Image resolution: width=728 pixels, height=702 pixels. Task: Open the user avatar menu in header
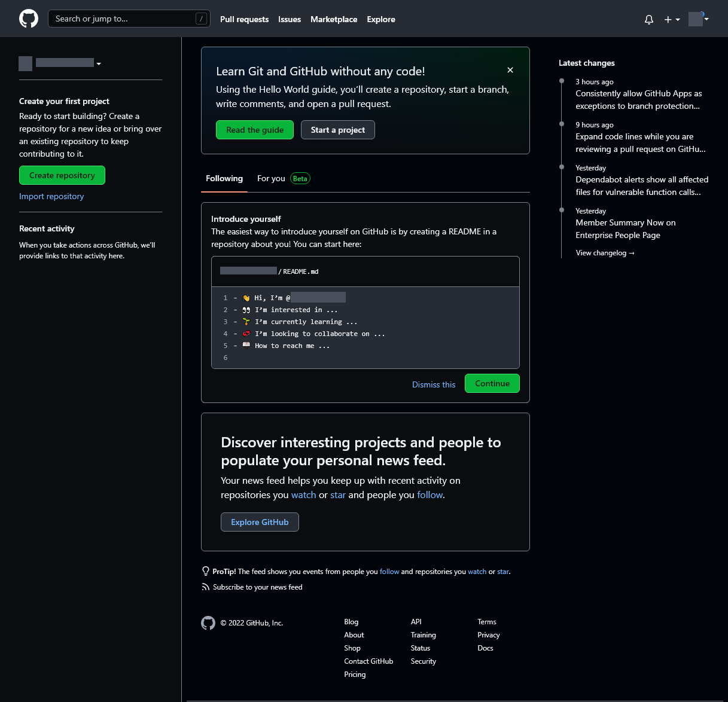click(x=699, y=19)
